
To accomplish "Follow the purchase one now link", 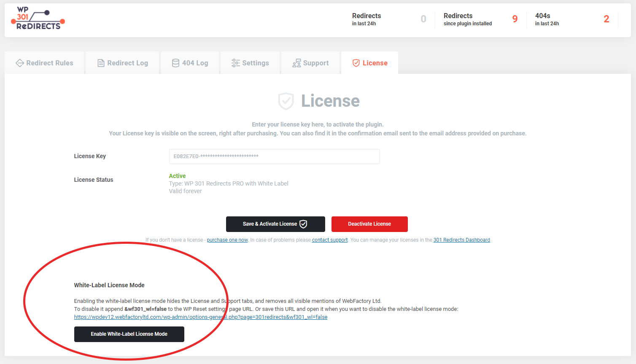I will click(227, 240).
